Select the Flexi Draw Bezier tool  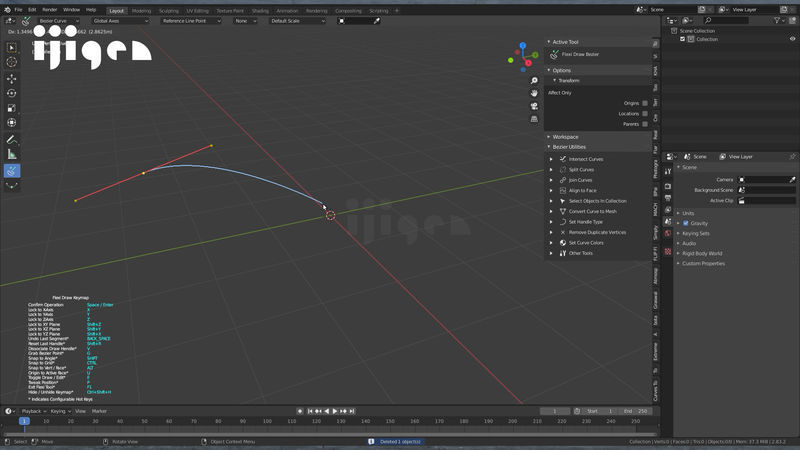[11, 171]
